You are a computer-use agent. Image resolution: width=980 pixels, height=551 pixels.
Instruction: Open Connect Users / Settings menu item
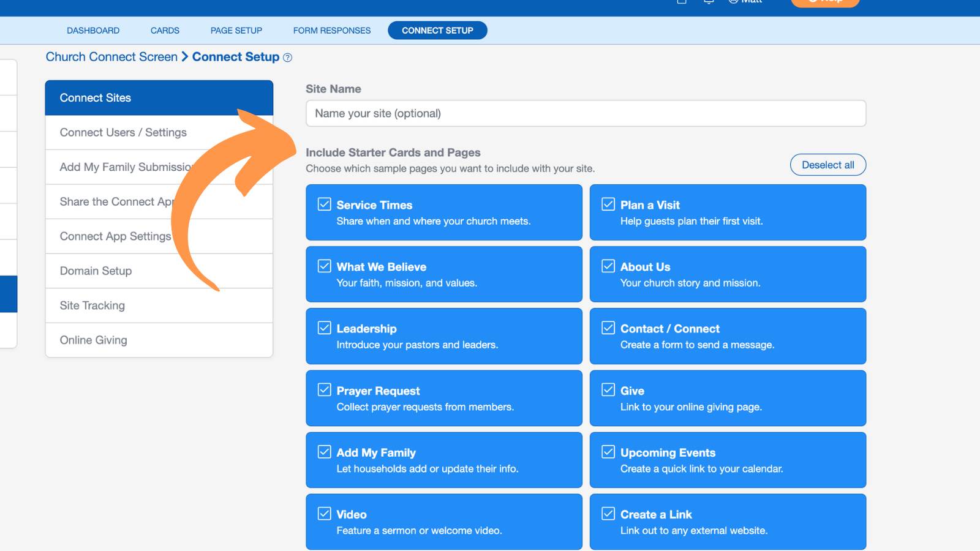159,132
